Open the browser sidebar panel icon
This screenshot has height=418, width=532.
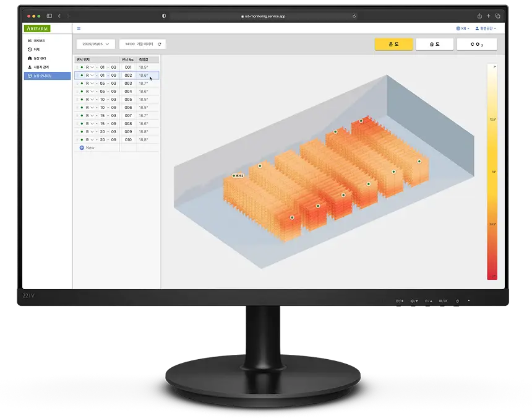pos(49,15)
